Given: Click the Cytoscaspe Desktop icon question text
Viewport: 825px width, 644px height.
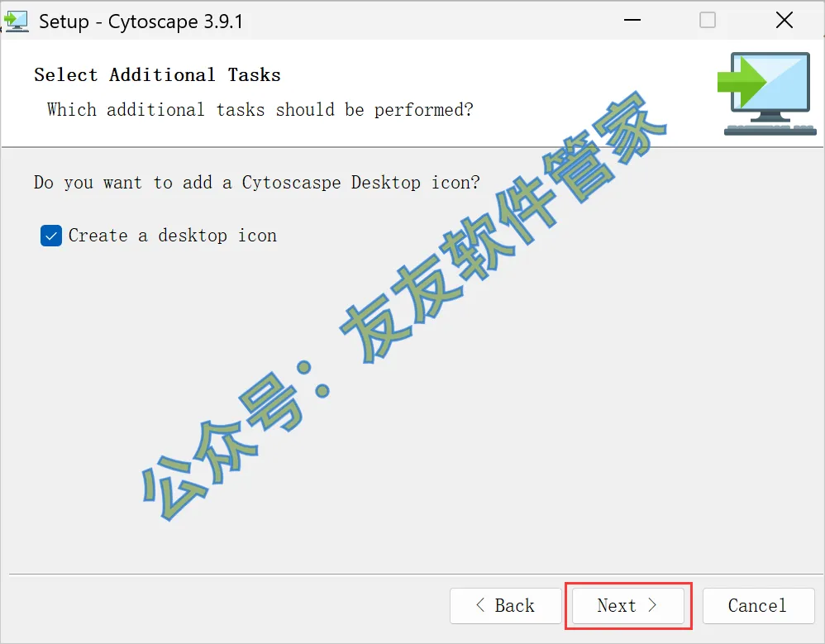Looking at the screenshot, I should 257,183.
